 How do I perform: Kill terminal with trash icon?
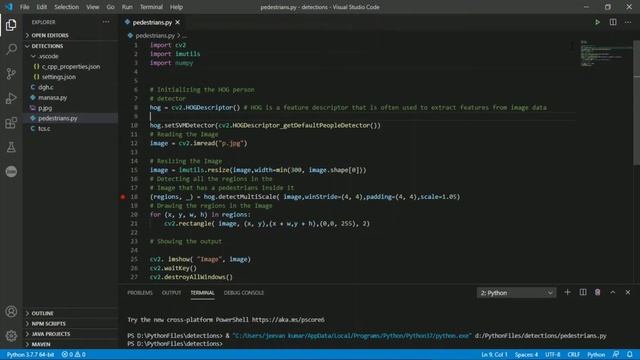[x=598, y=292]
